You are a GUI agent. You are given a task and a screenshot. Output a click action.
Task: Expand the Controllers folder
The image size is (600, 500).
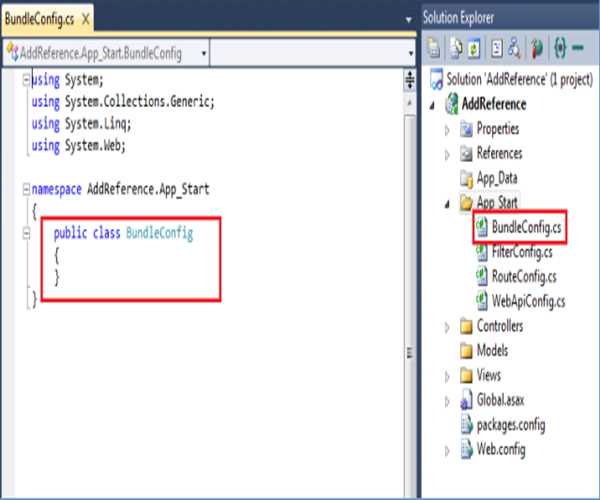(446, 326)
